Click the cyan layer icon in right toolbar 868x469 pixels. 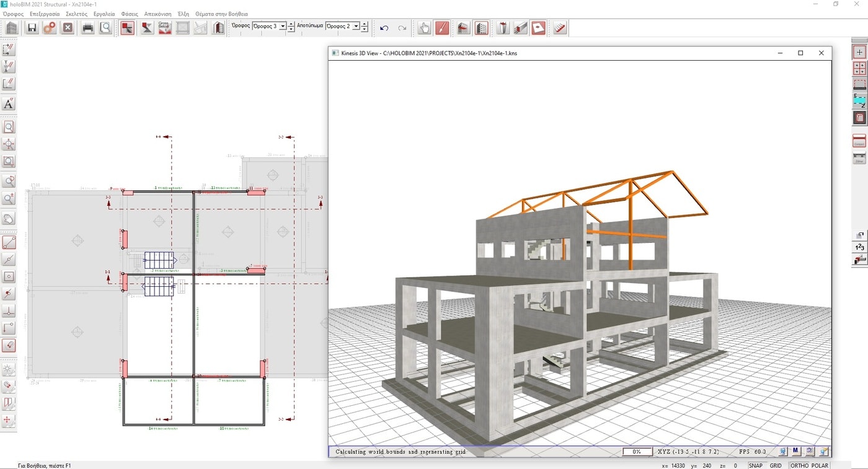point(859,101)
